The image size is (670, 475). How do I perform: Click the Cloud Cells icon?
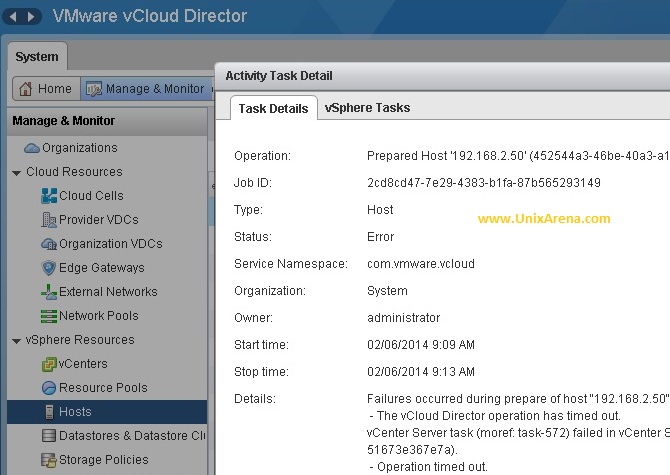point(49,196)
